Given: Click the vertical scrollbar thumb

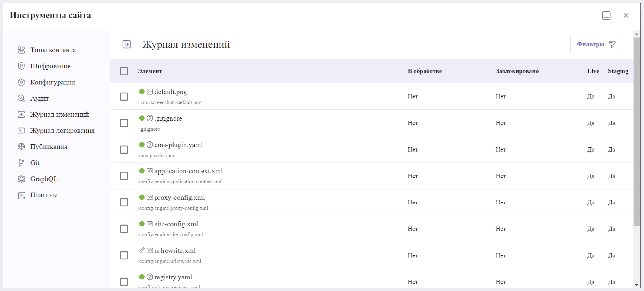Looking at the screenshot, I should [636, 132].
